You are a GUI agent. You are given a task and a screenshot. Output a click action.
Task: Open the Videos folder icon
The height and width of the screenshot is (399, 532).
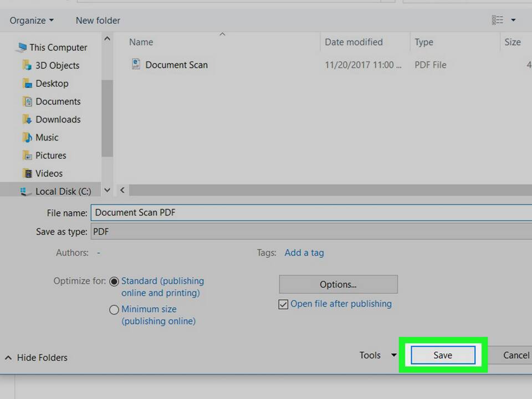pyautogui.click(x=27, y=173)
